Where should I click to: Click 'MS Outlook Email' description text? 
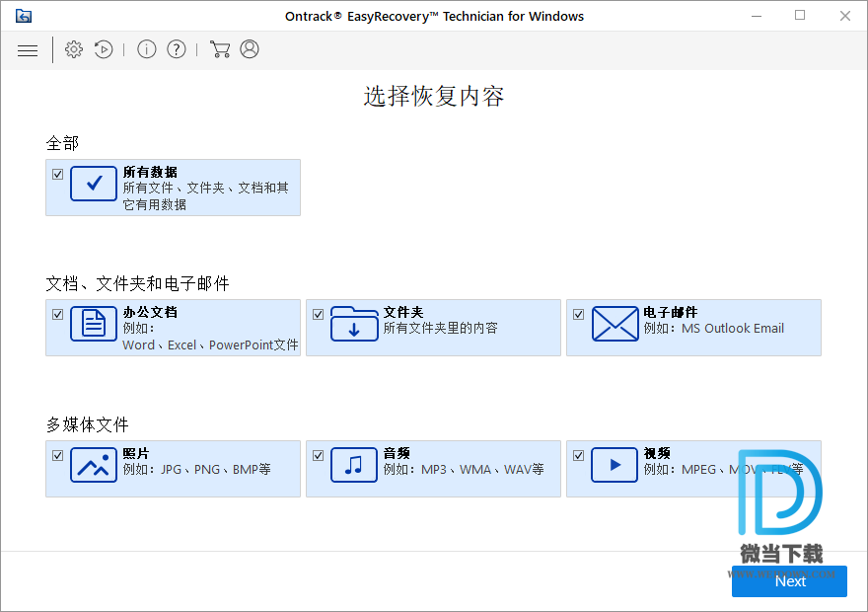point(732,329)
